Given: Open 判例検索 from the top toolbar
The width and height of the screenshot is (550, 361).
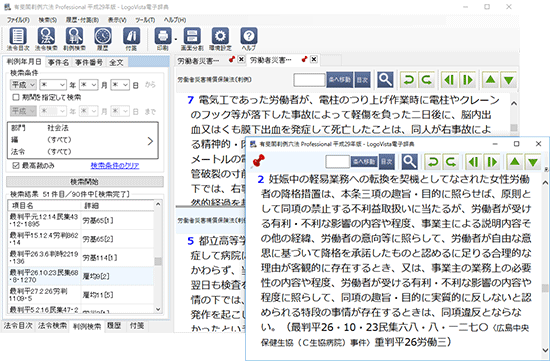Looking at the screenshot, I should (x=74, y=39).
